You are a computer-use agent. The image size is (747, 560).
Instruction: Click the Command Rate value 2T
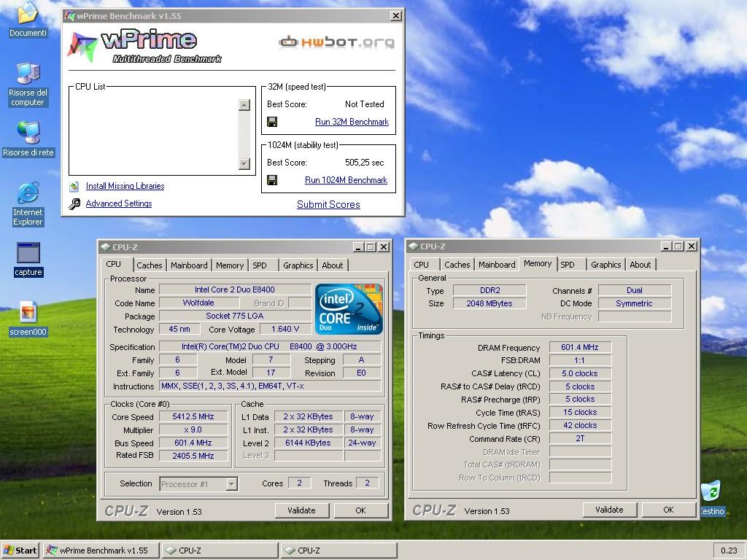(x=580, y=438)
